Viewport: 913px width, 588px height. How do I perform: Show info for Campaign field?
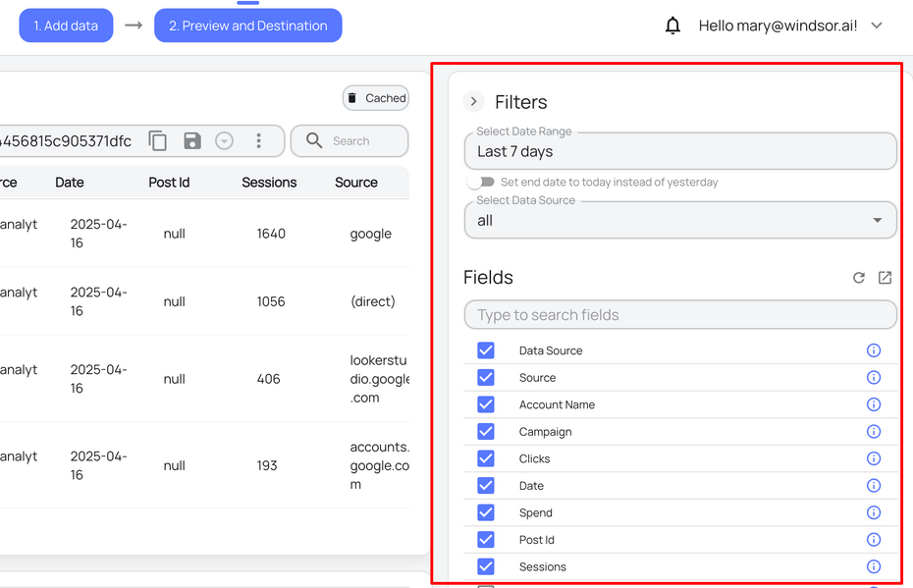point(874,431)
